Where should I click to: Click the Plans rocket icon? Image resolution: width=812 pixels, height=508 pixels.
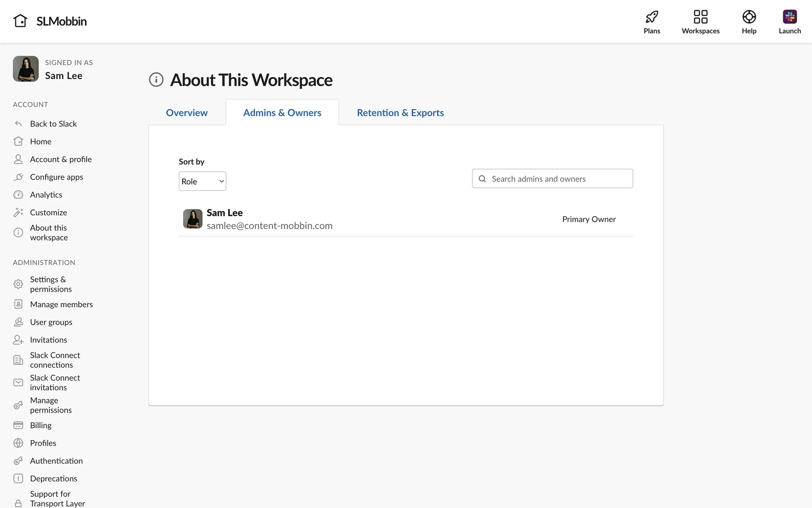click(652, 17)
